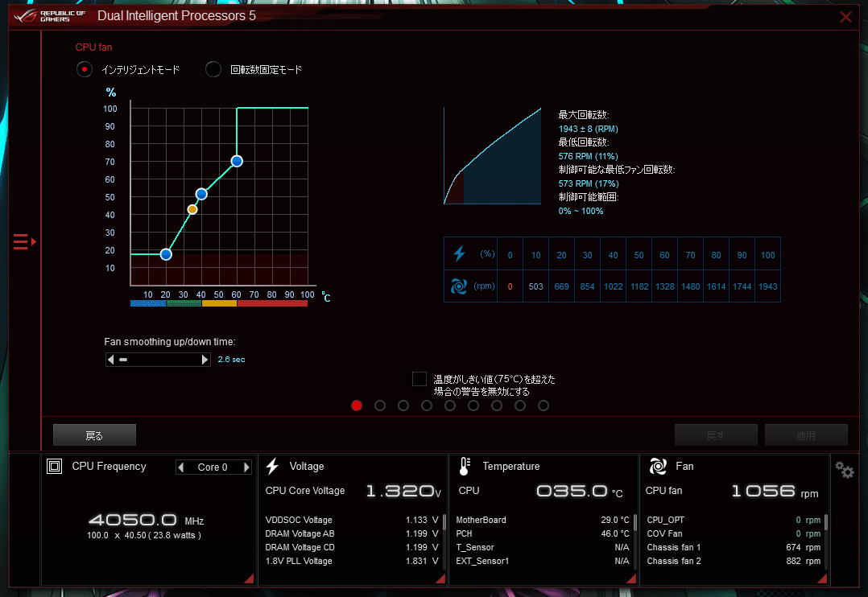Click the Chassis fan 2 row
The width and height of the screenshot is (868, 597).
click(x=734, y=561)
